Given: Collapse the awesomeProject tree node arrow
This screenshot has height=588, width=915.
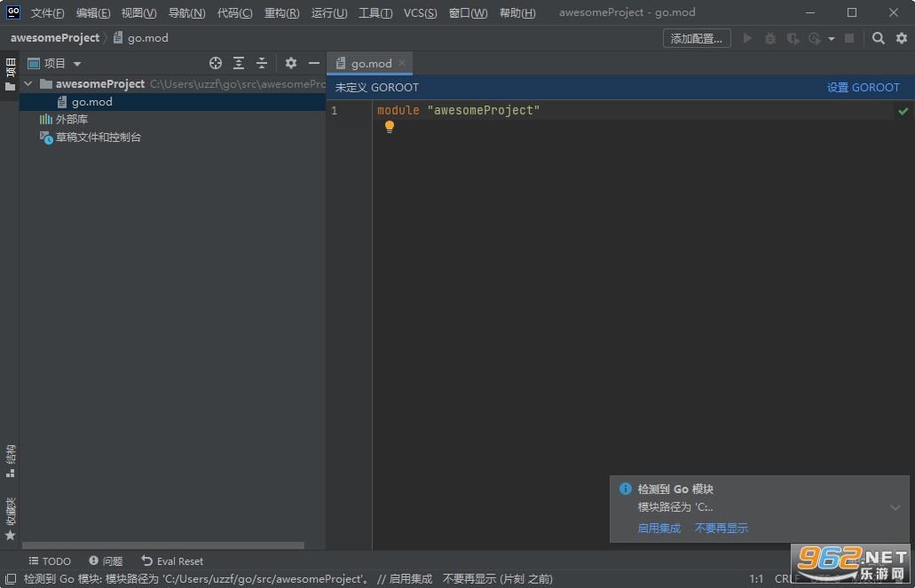Looking at the screenshot, I should (x=28, y=84).
